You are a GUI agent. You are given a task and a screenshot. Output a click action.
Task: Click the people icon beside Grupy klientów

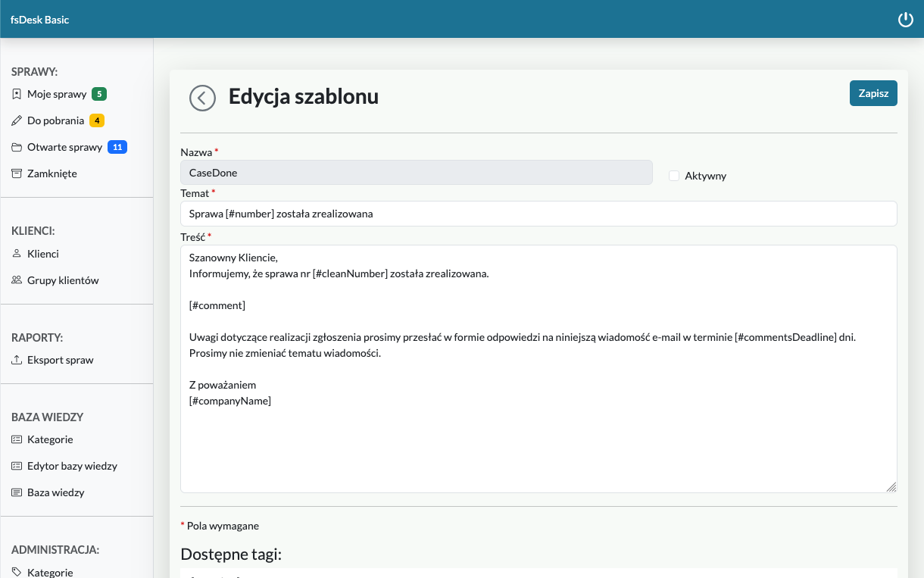17,280
